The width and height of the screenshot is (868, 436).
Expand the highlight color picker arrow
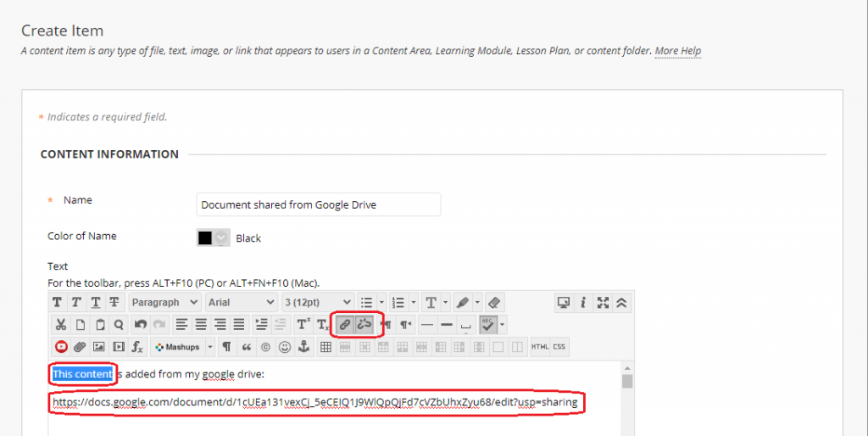pyautogui.click(x=478, y=303)
